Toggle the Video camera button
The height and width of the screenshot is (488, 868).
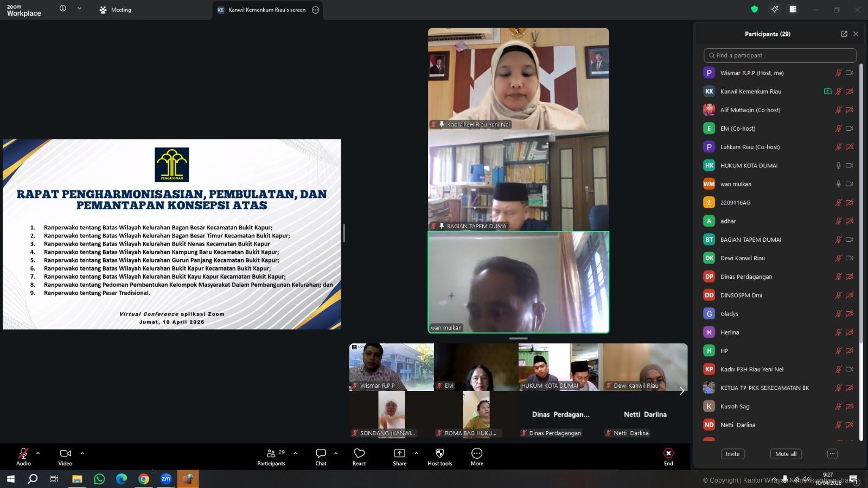[65, 453]
